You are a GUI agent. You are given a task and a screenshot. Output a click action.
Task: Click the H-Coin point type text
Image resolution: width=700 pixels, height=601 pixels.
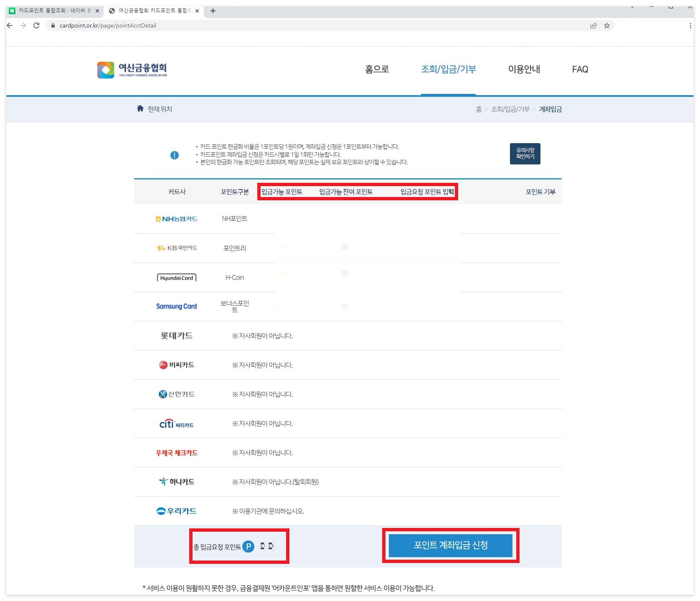coord(235,278)
